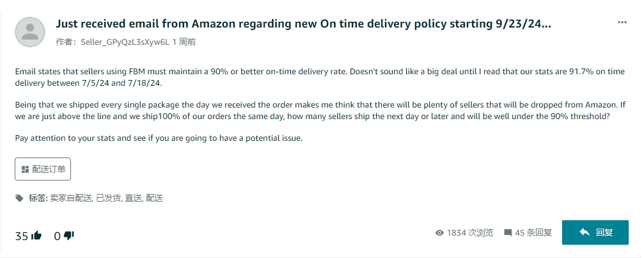Upvote the post with the thumbs-up icon
Image resolution: width=644 pixels, height=258 pixels.
click(x=36, y=236)
